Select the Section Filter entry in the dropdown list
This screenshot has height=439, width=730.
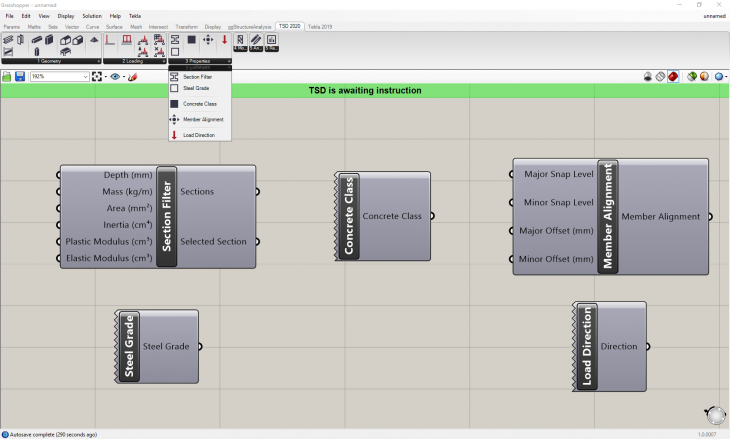pos(200,77)
